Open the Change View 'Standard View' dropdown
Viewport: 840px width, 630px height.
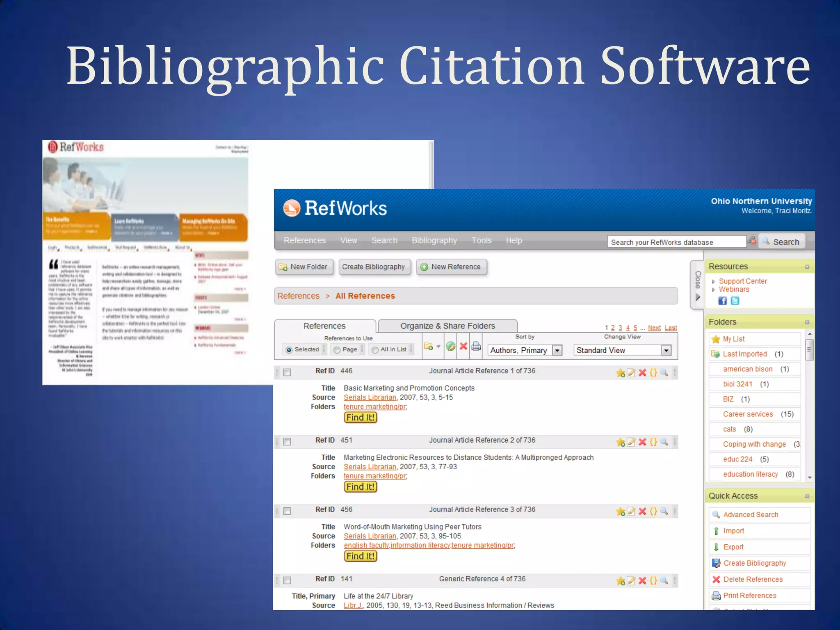(623, 350)
